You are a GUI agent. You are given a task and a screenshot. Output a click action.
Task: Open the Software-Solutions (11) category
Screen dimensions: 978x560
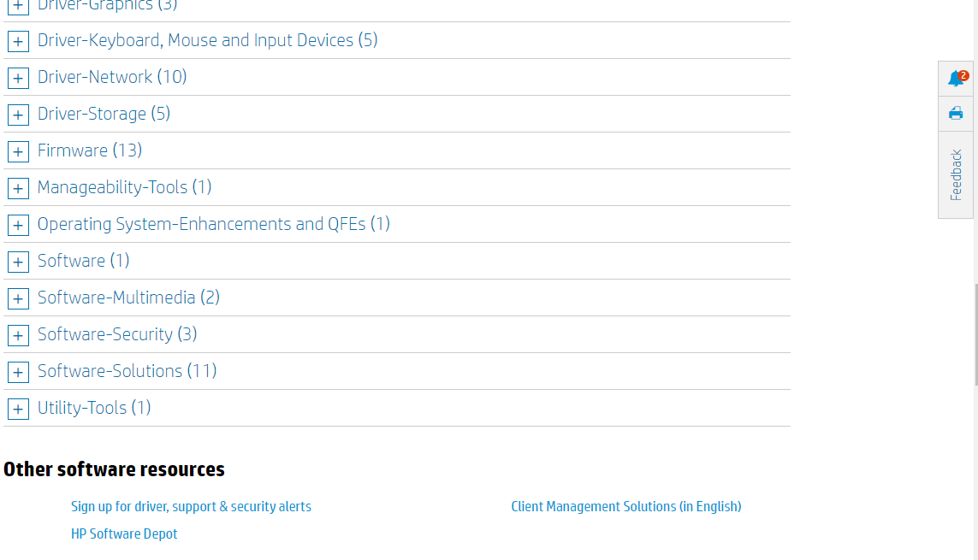(x=127, y=371)
